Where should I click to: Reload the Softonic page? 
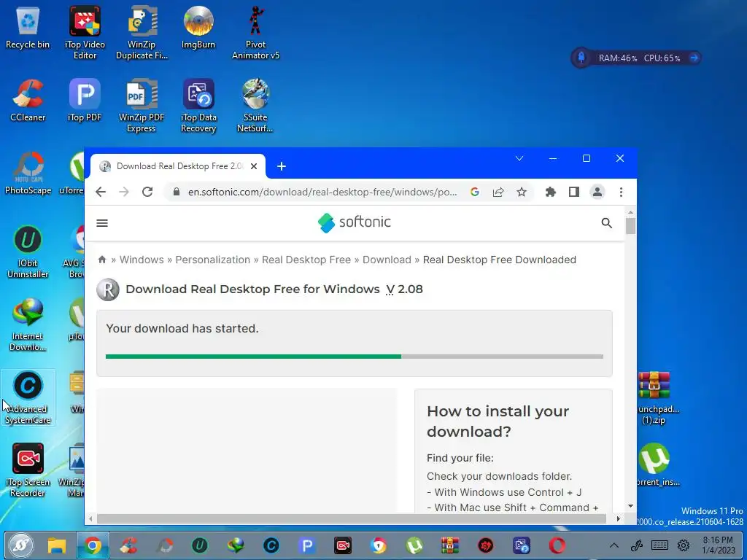click(x=147, y=192)
